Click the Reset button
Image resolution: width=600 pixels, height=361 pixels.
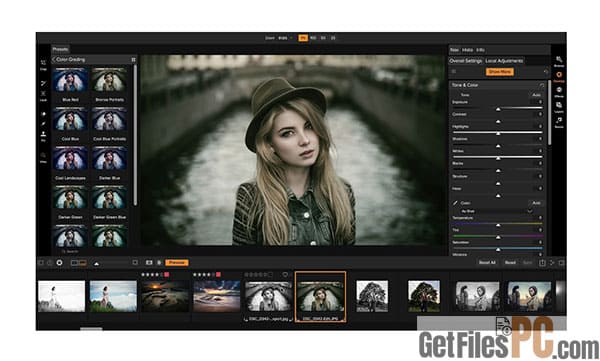[510, 263]
